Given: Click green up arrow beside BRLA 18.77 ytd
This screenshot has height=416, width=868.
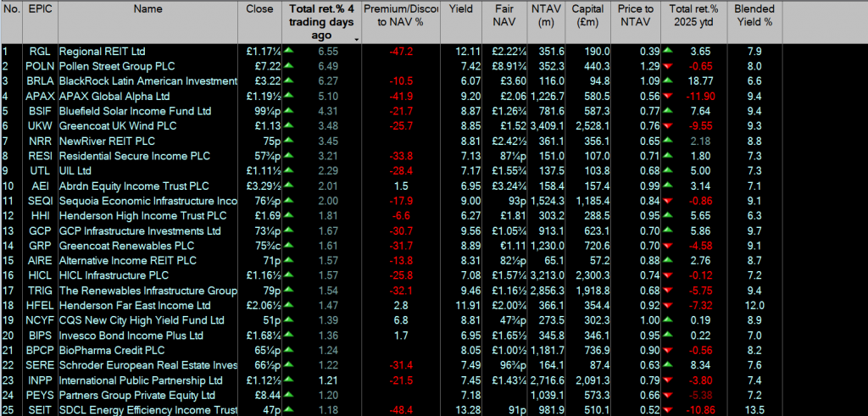Looking at the screenshot, I should click(669, 80).
